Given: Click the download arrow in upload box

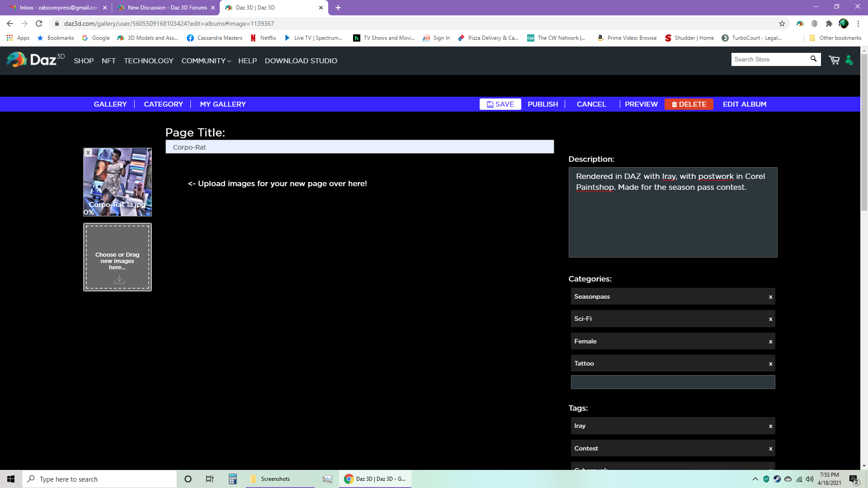Looking at the screenshot, I should (119, 280).
